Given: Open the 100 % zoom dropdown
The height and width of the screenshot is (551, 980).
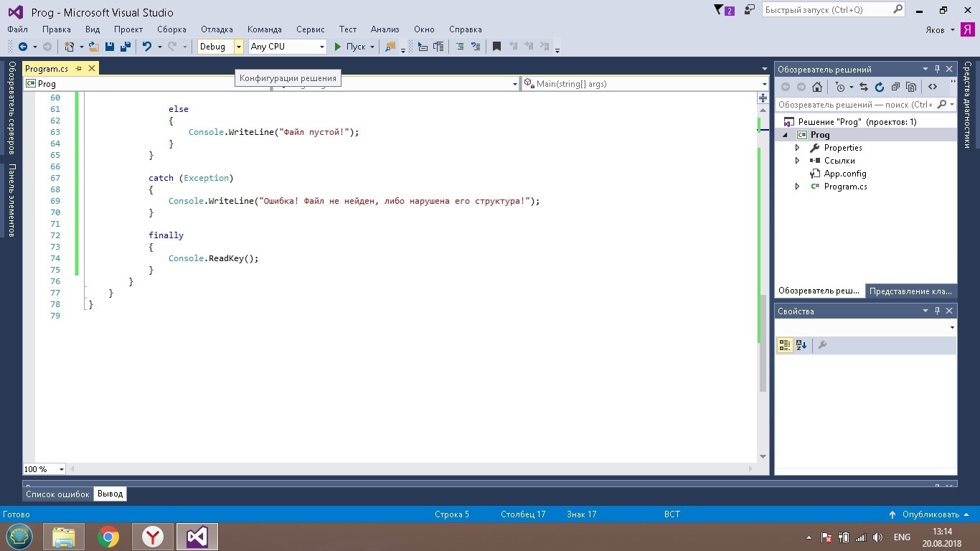Looking at the screenshot, I should 61,469.
